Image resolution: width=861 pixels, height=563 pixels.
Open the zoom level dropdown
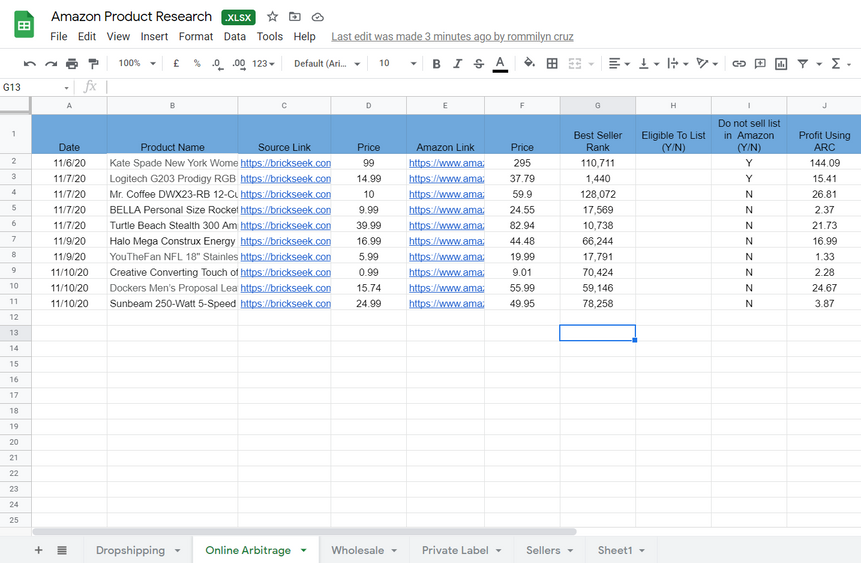coord(137,64)
